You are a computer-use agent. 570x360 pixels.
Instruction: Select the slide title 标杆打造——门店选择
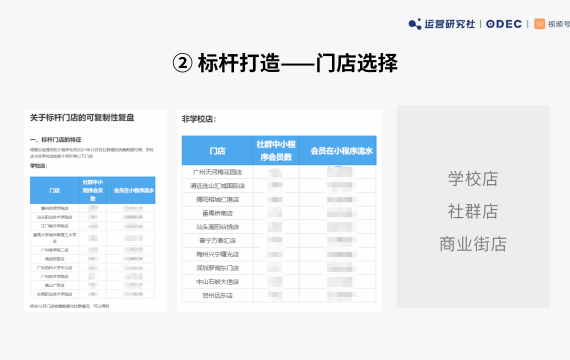click(x=285, y=63)
